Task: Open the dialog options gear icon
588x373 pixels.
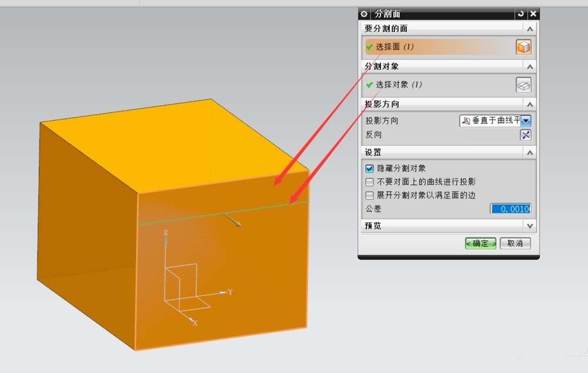Action: click(364, 14)
